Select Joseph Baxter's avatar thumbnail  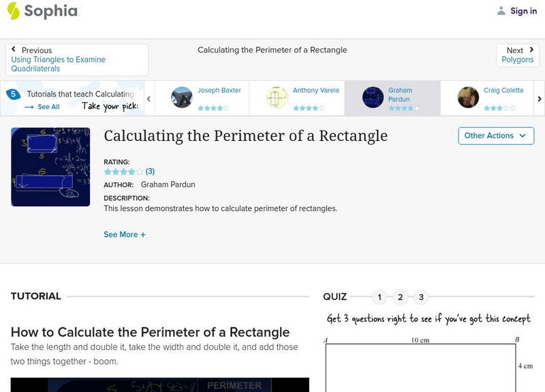pyautogui.click(x=182, y=97)
